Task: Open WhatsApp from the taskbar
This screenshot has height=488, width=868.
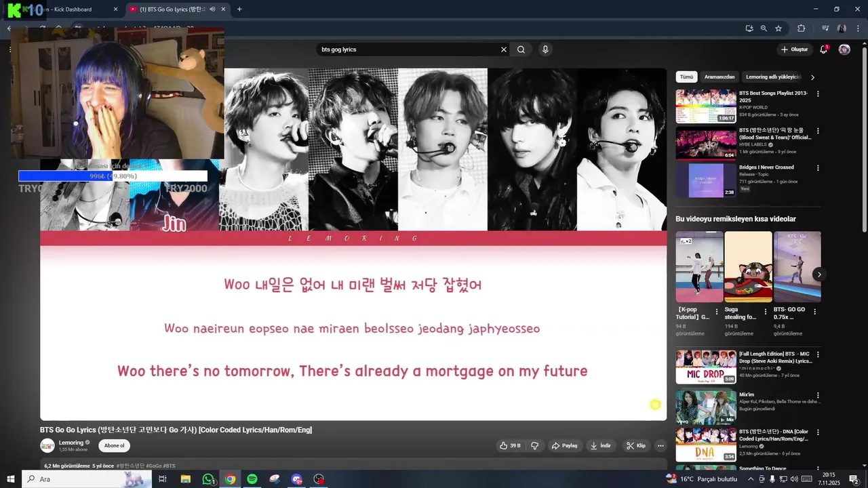Action: coord(208,479)
